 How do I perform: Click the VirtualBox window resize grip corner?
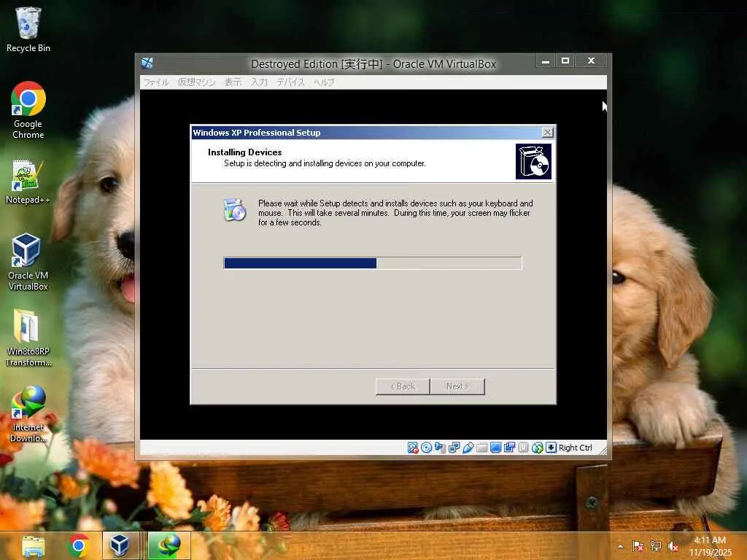(603, 451)
